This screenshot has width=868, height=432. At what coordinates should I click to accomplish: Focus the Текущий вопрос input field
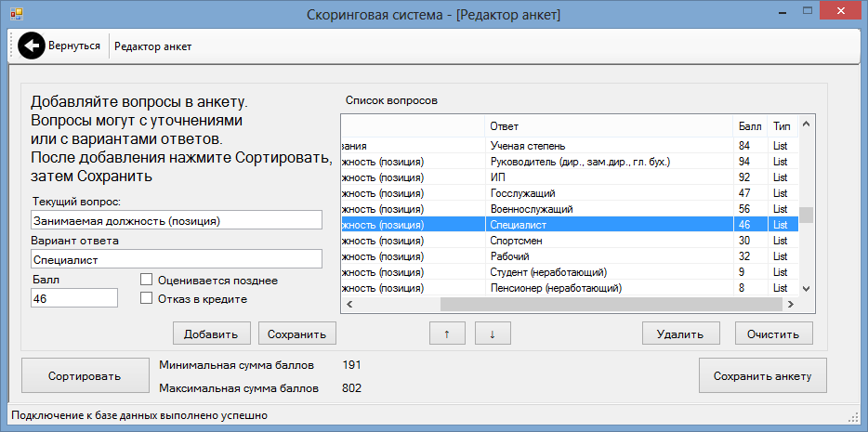176,219
